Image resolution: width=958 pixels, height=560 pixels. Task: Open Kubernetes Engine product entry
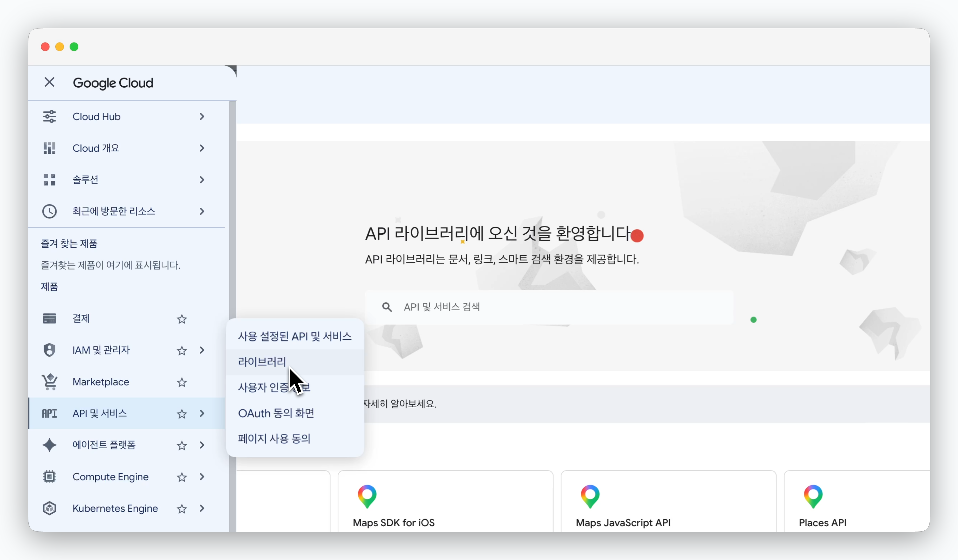[127, 508]
